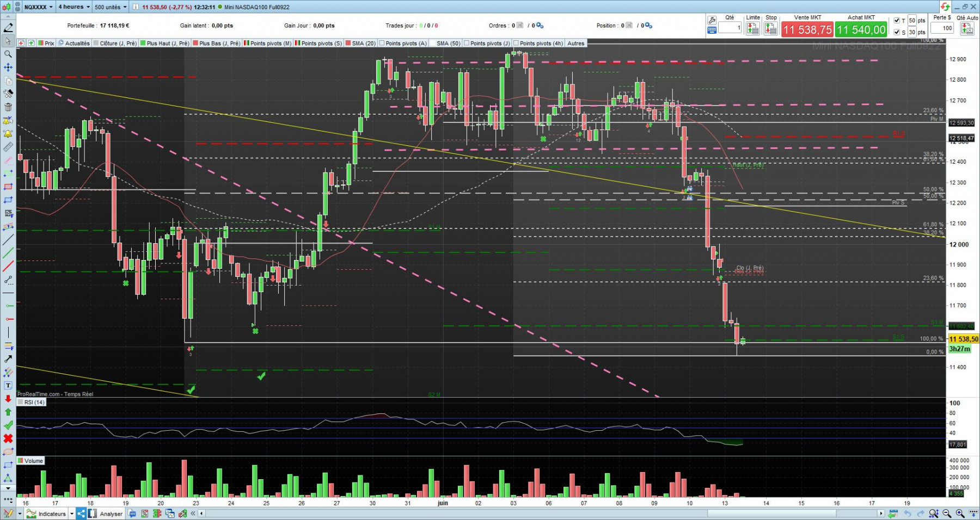Viewport: 980px width, 520px height.
Task: Select the pencil drawing tool at the top of the left toolbar
Action: pyautogui.click(x=8, y=28)
